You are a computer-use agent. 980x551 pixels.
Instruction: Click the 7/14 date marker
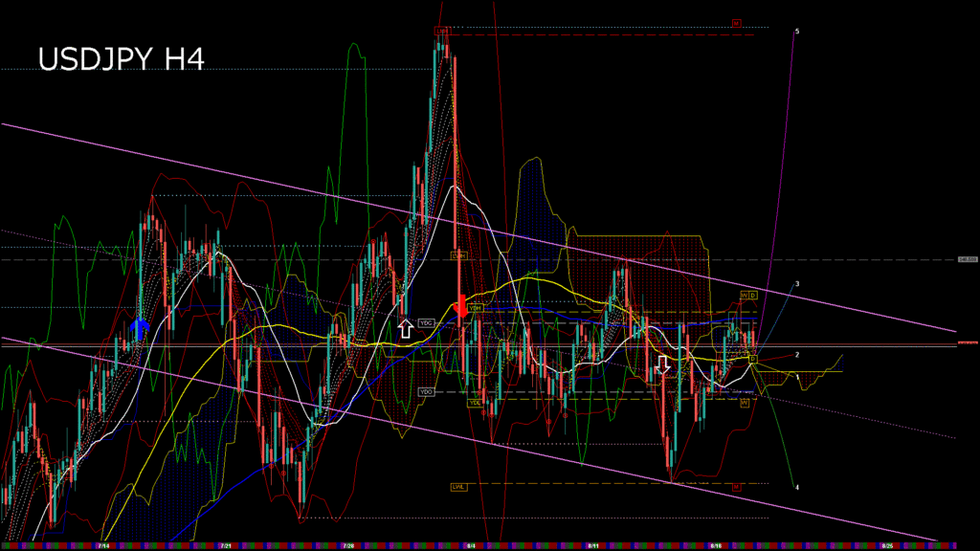click(x=102, y=545)
